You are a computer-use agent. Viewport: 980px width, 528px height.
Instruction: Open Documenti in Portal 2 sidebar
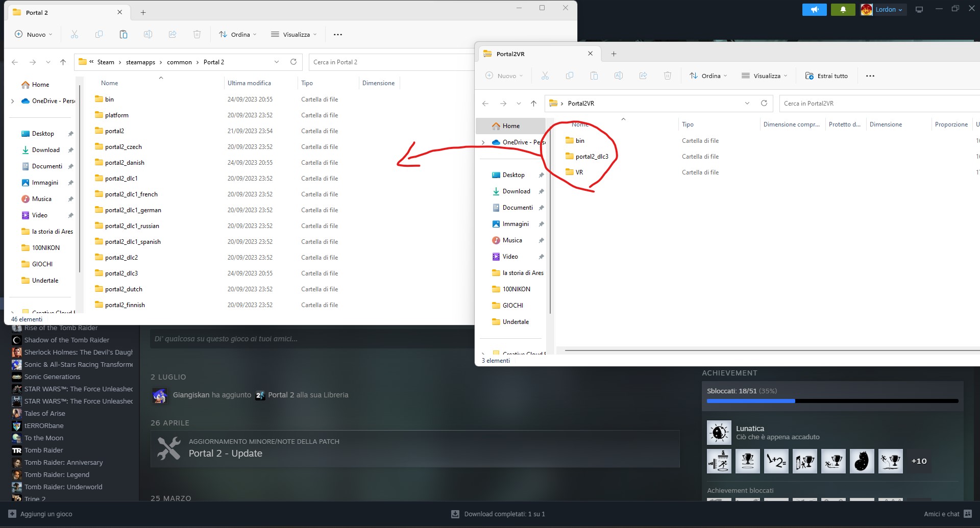pyautogui.click(x=47, y=166)
